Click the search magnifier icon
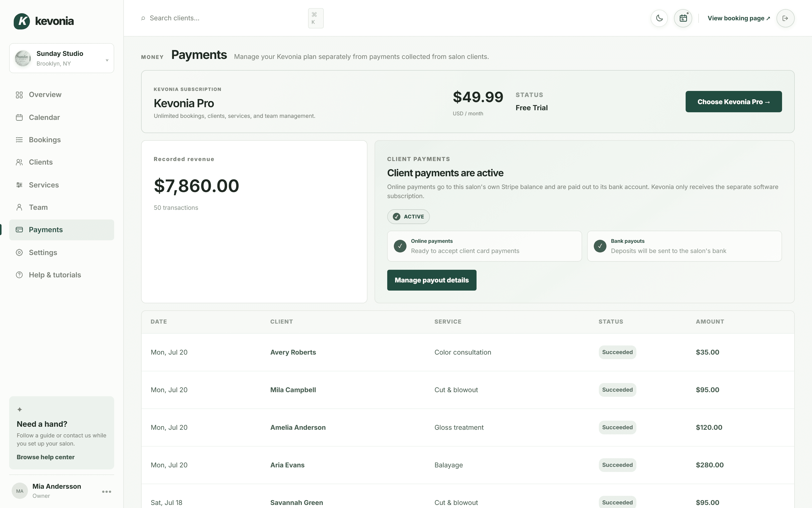This screenshot has width=812, height=508. click(x=143, y=18)
